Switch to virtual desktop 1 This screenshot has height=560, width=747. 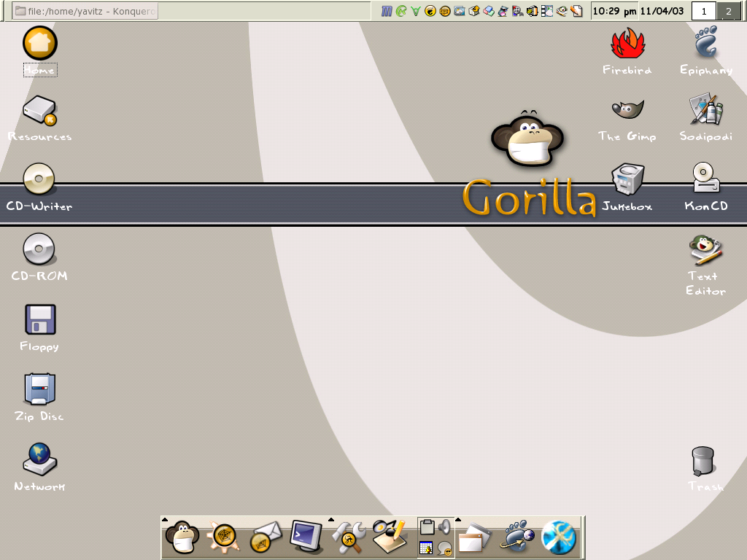[x=704, y=11]
